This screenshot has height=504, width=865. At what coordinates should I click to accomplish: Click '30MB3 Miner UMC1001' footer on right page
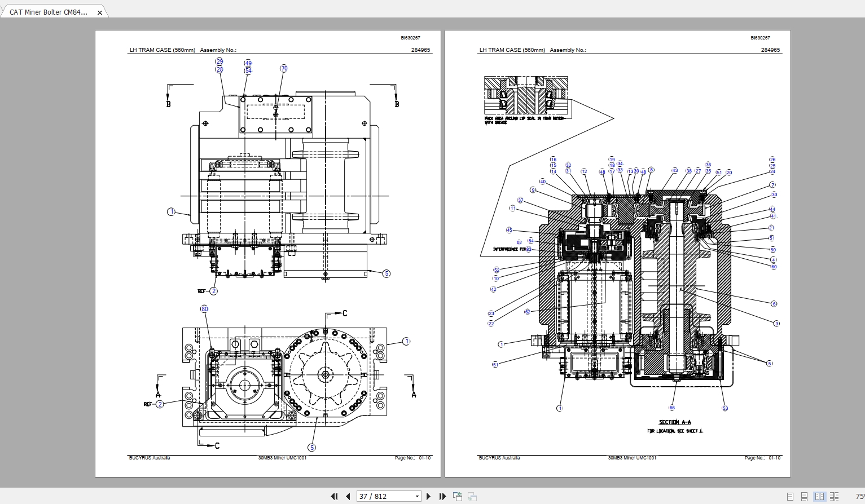click(x=633, y=458)
